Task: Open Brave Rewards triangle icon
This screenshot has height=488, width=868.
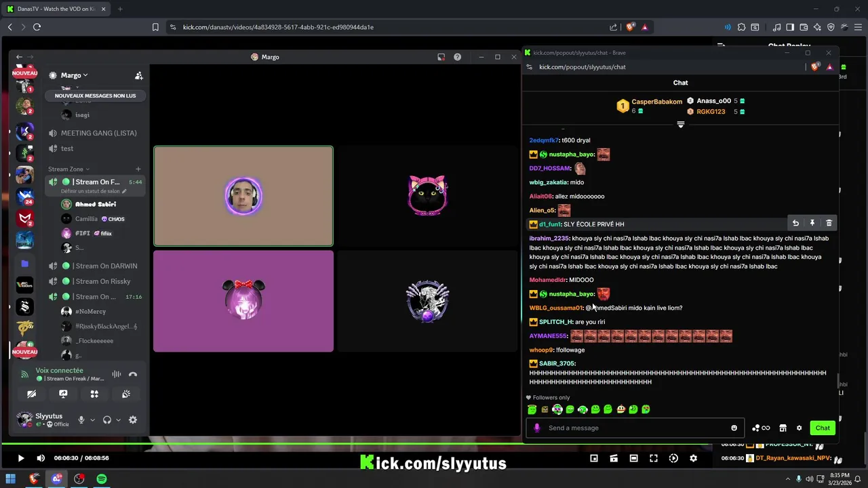Action: (x=644, y=27)
